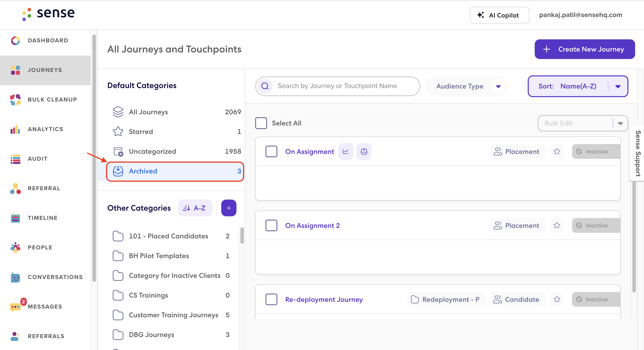Viewport: 644px width, 350px height.
Task: Open the People group icon
Action: click(x=15, y=247)
